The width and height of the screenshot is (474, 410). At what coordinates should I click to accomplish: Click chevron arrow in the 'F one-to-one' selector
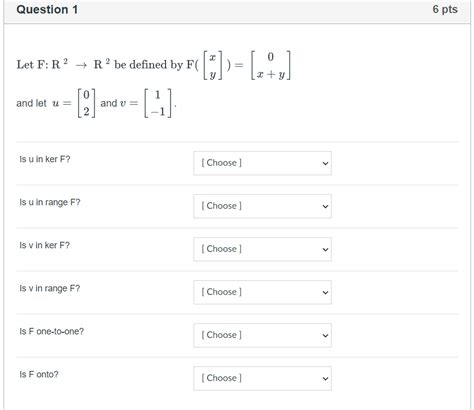pyautogui.click(x=325, y=335)
